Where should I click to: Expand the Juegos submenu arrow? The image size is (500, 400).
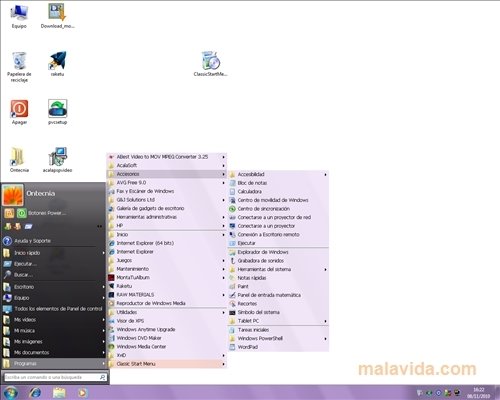point(223,260)
